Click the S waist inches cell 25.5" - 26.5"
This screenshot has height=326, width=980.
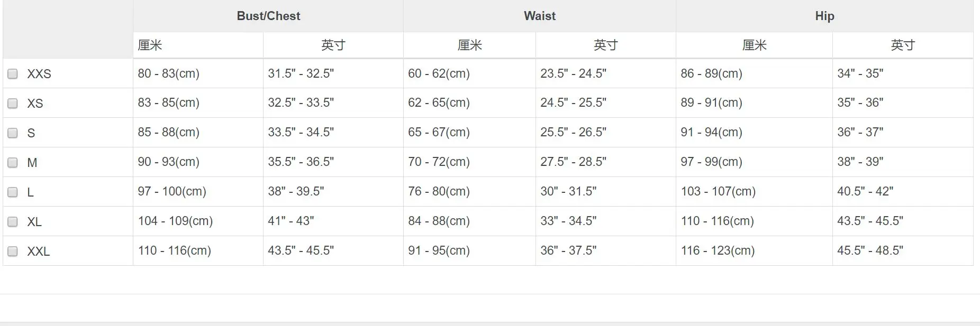click(573, 132)
